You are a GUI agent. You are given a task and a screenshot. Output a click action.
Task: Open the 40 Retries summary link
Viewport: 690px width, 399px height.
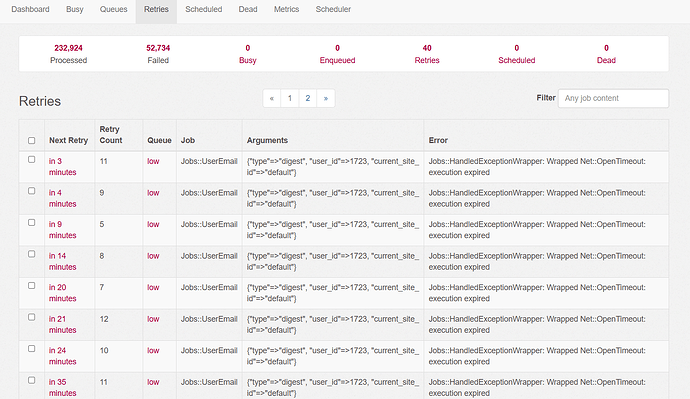(427, 54)
